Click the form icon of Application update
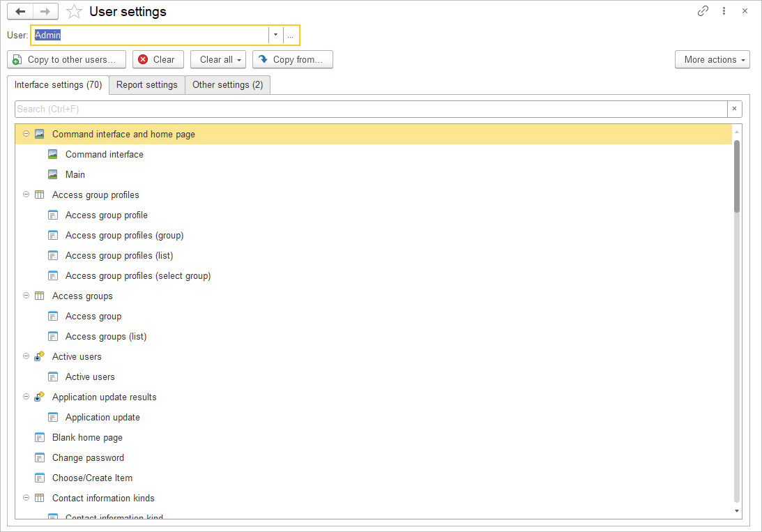This screenshot has height=532, width=762. tap(53, 418)
